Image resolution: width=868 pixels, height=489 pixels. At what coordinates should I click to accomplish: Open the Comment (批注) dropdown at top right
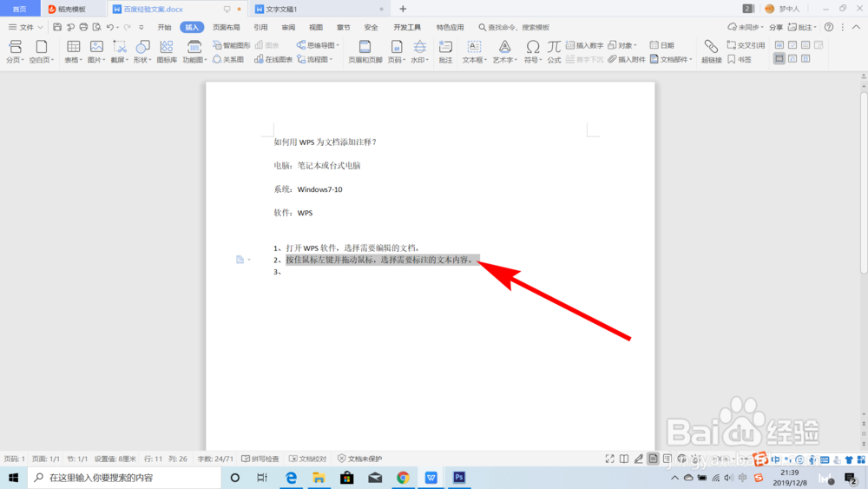click(802, 27)
